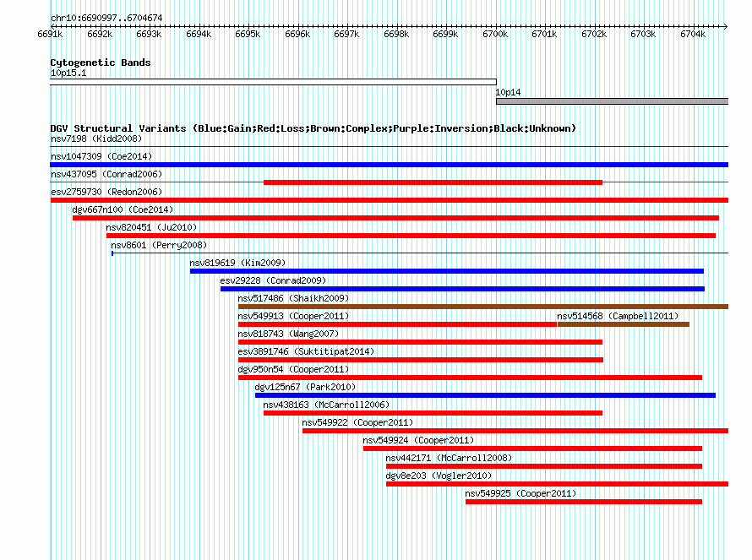This screenshot has height=560, width=752.
Task: Open nsv820451 (Ju2010) variant label
Action: [151, 228]
